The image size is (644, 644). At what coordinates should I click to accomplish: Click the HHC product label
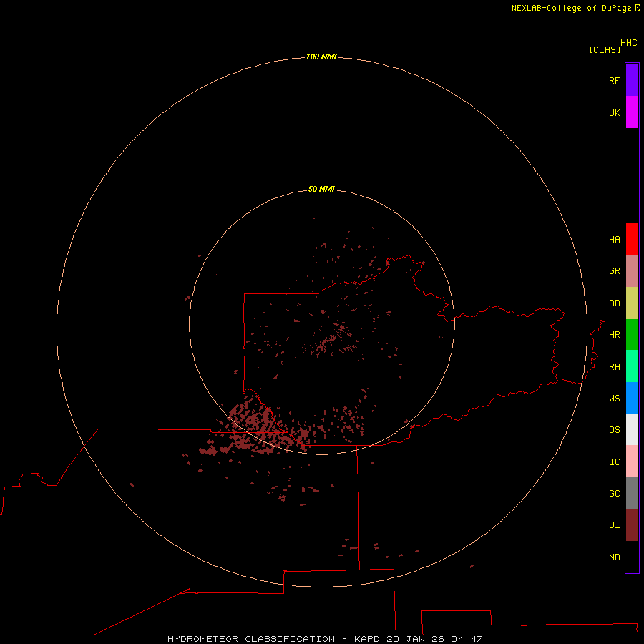coord(628,43)
